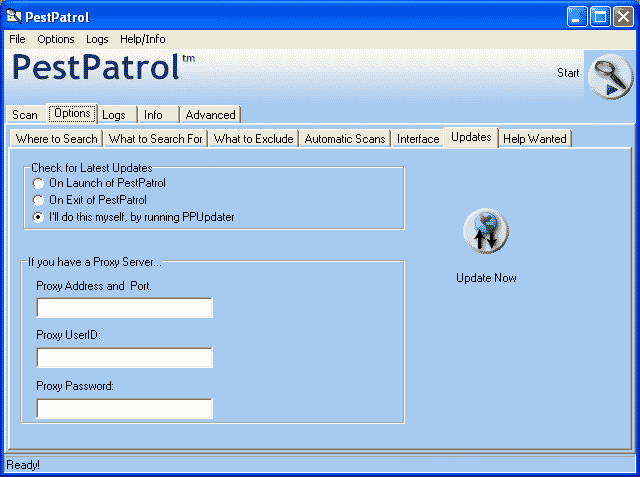Click the Proxy Address and Port field
Screen dimensions: 640x477
[124, 307]
